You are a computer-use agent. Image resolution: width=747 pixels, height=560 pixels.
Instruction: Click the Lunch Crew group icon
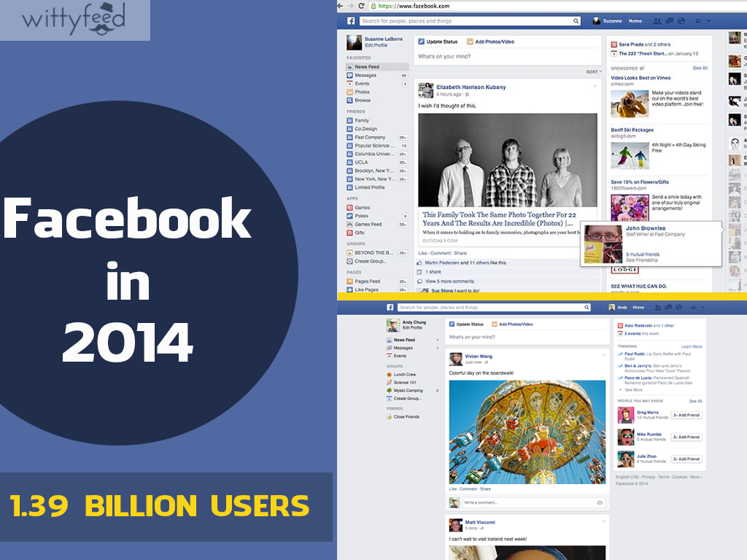tap(390, 374)
